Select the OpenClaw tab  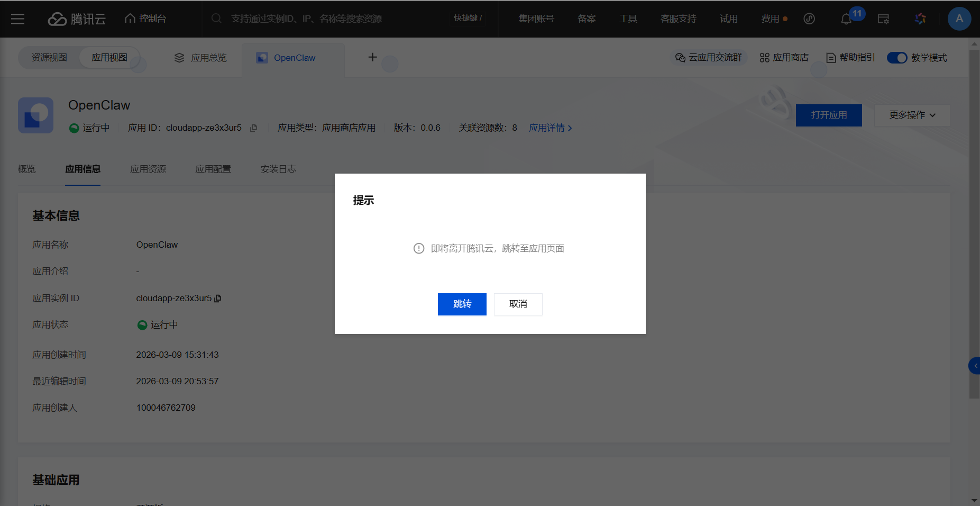tap(294, 58)
